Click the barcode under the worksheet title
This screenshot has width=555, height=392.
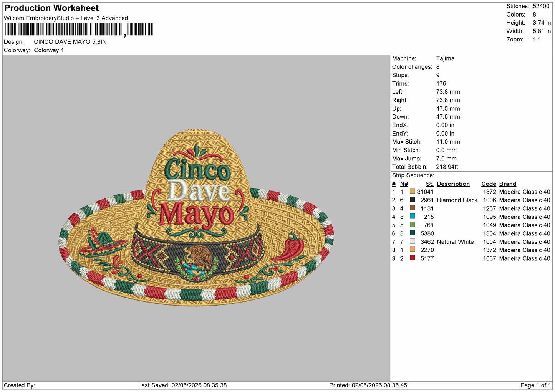click(x=79, y=30)
